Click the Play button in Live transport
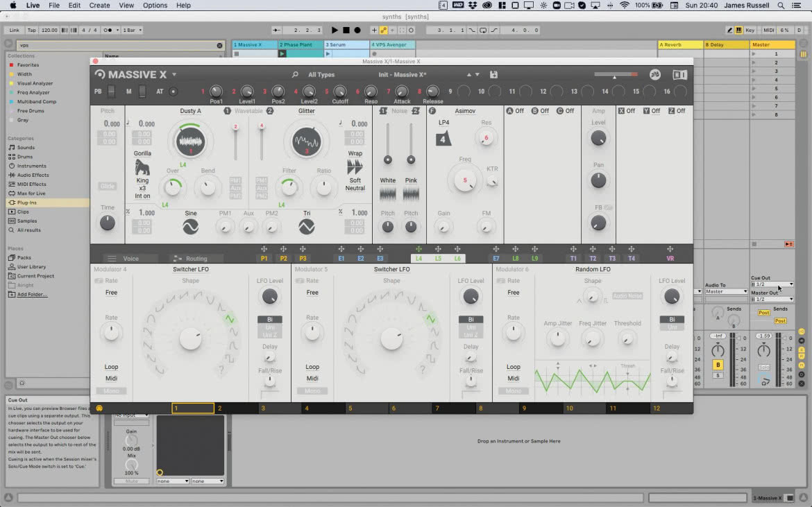Viewport: 812px width, 507px height. tap(335, 30)
